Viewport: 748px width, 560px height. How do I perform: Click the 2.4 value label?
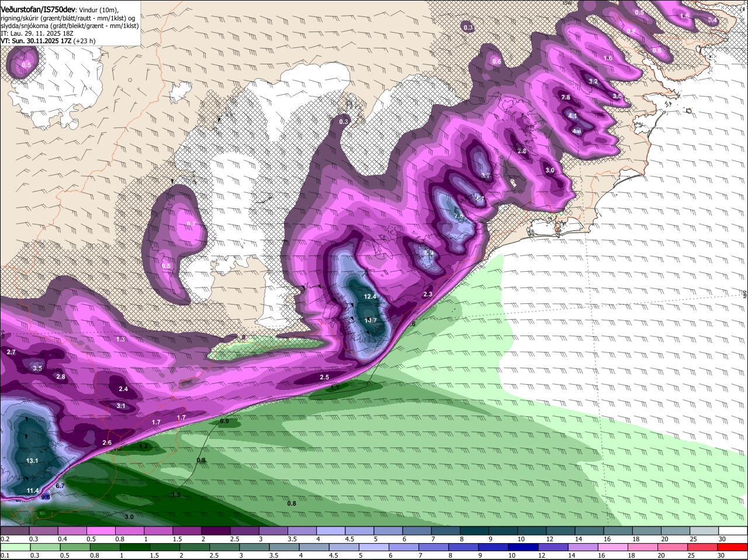123,389
